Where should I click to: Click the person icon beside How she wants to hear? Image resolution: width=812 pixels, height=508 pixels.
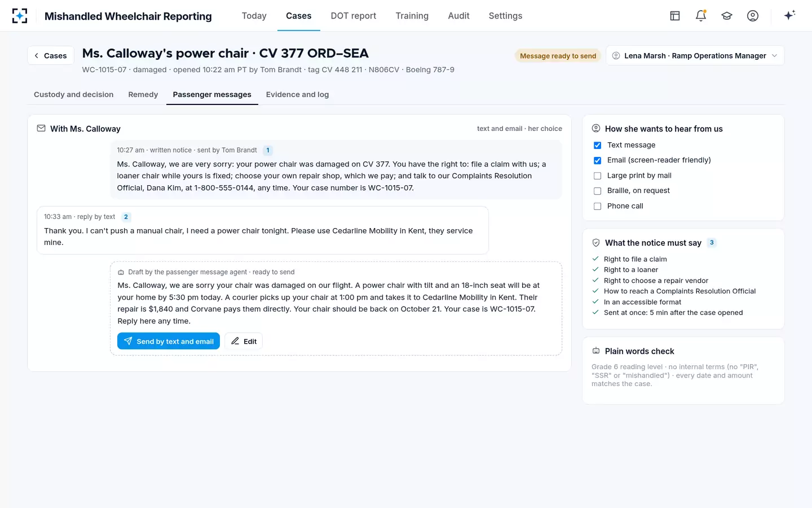596,129
